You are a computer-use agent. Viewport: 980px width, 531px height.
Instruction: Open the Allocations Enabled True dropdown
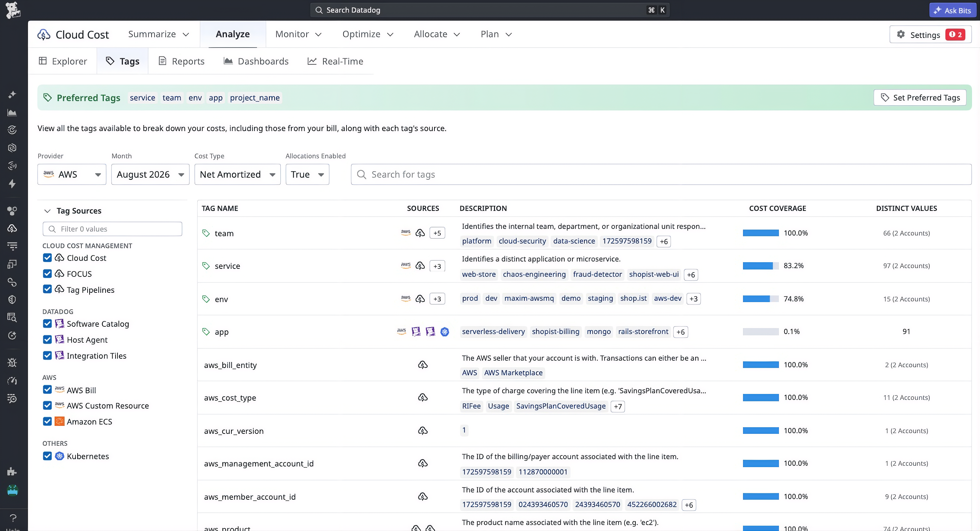[x=307, y=175]
